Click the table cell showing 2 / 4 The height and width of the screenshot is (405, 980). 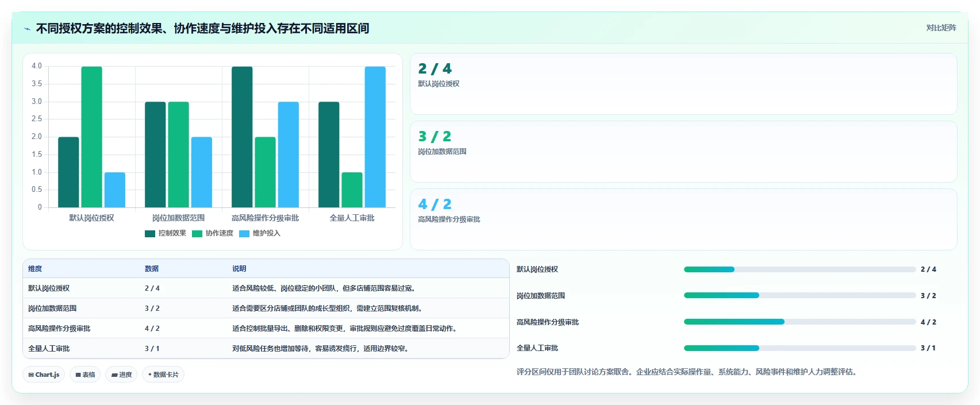point(152,288)
